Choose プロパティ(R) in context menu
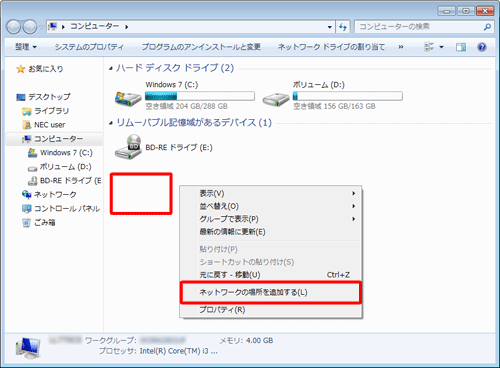The image size is (500, 368). (x=271, y=310)
